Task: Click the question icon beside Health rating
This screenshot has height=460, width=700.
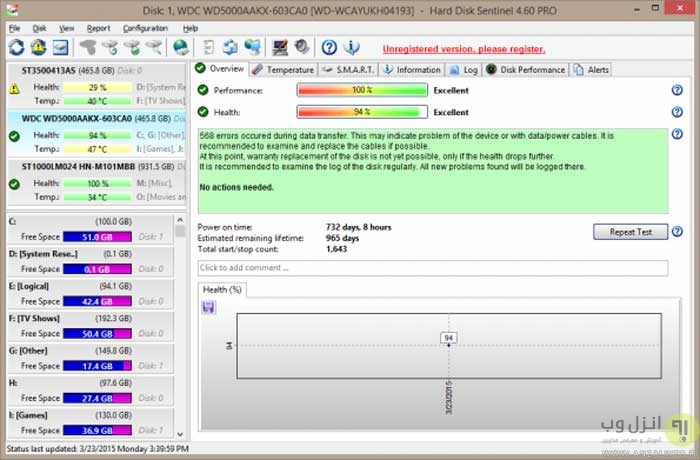Action: click(x=677, y=112)
